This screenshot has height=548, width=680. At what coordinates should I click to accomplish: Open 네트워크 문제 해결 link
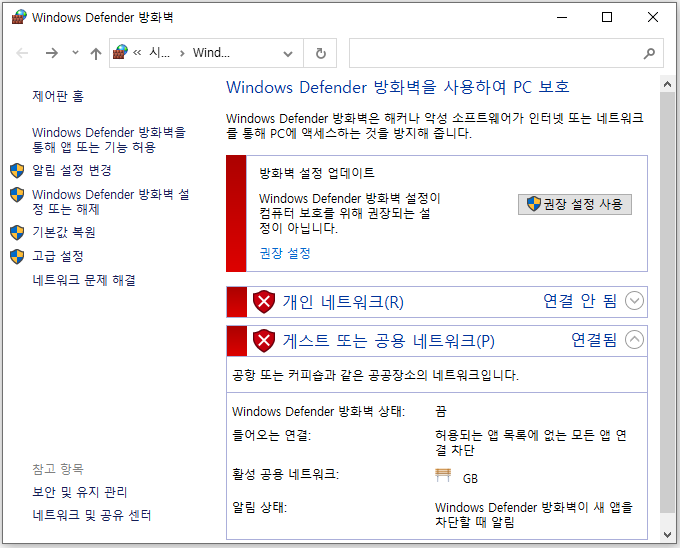pyautogui.click(x=84, y=280)
